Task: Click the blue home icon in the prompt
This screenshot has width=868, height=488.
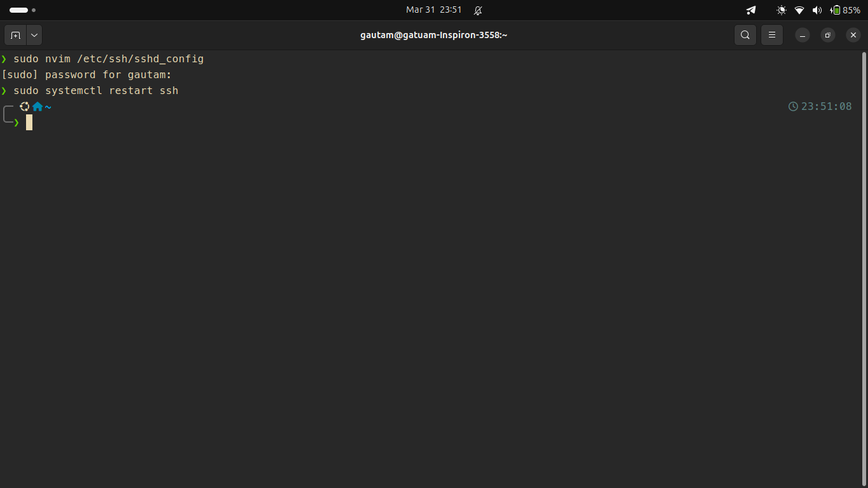Action: click(37, 107)
